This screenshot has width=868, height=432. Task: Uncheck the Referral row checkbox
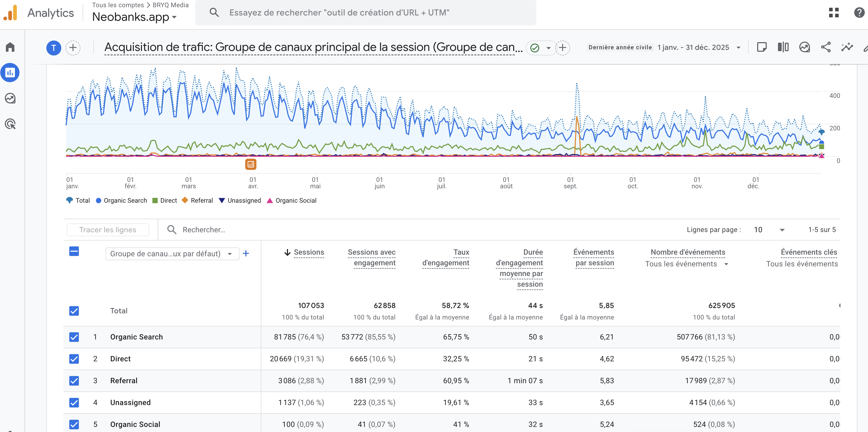click(74, 381)
